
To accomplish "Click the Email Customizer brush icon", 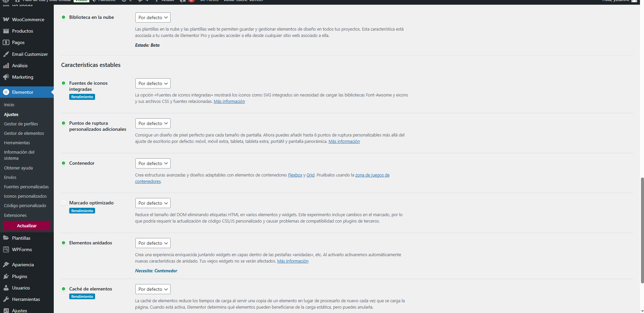I will tap(6, 54).
